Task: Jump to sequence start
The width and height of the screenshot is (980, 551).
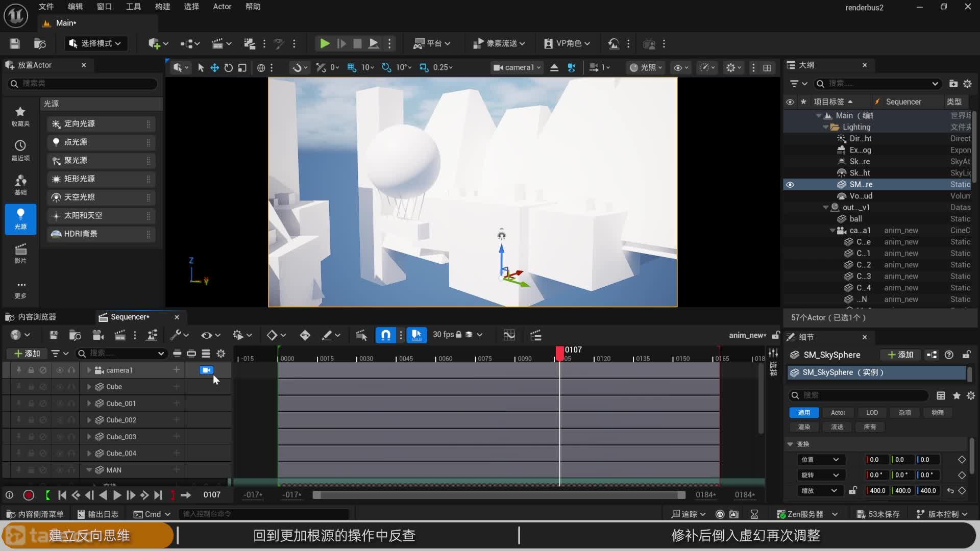Action: pos(62,495)
